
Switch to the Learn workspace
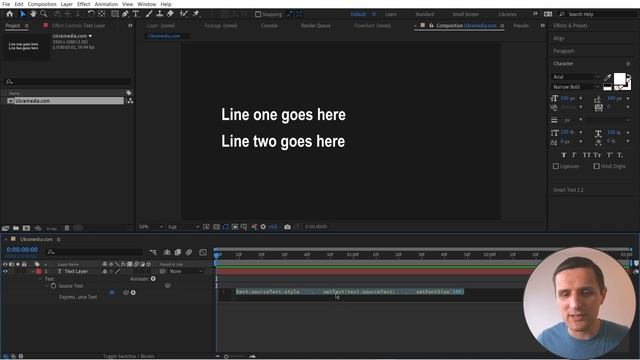coord(391,14)
